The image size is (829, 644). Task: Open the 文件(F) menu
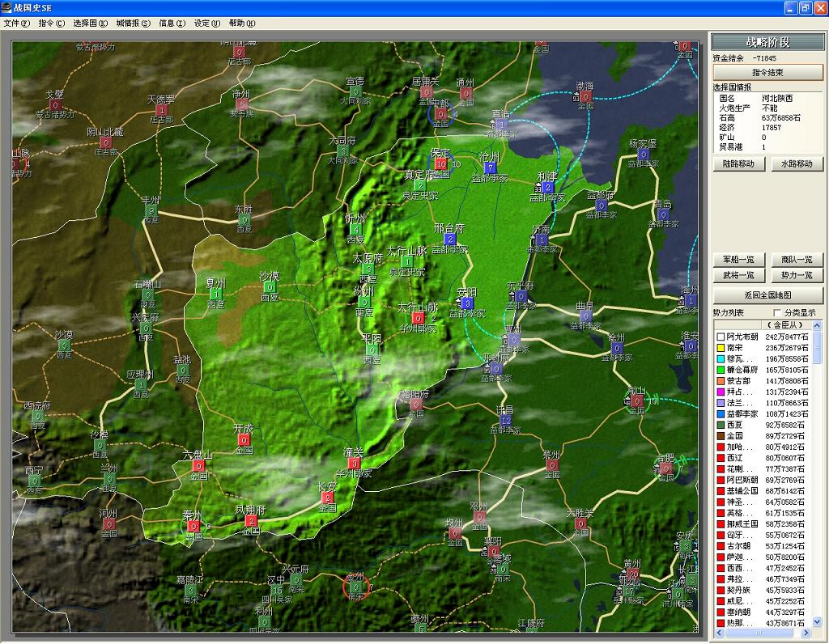pyautogui.click(x=16, y=23)
